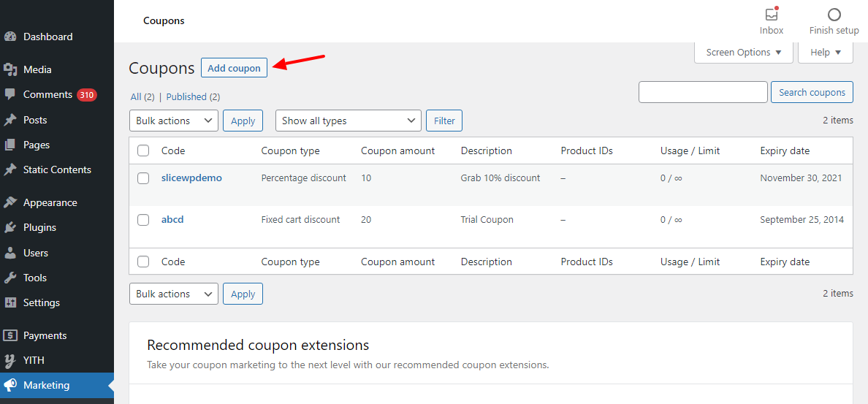Click the Comments speech bubble icon
The width and height of the screenshot is (868, 404).
pos(10,94)
